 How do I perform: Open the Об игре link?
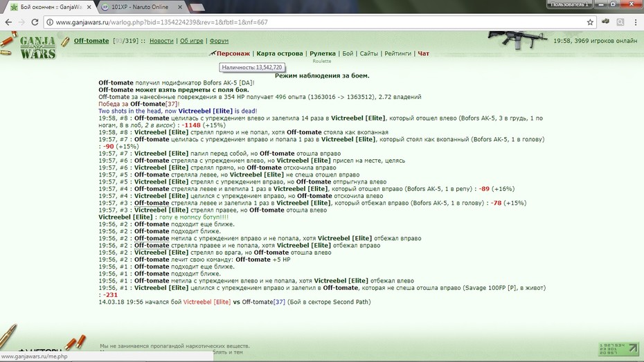[191, 41]
